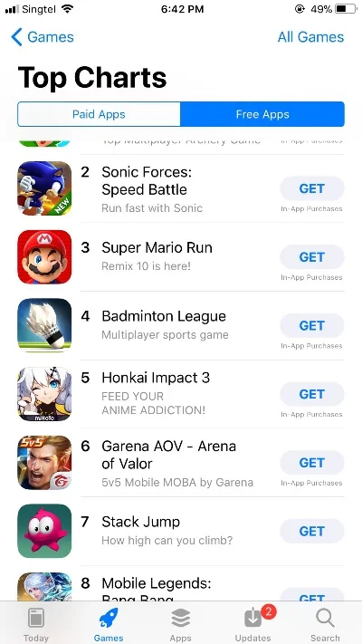362x644 pixels.
Task: Go back to Games
Action: pos(43,37)
